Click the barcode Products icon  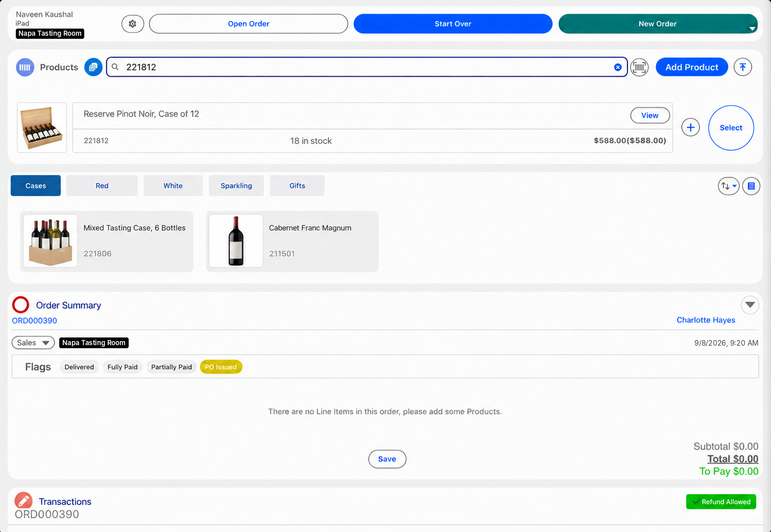25,67
